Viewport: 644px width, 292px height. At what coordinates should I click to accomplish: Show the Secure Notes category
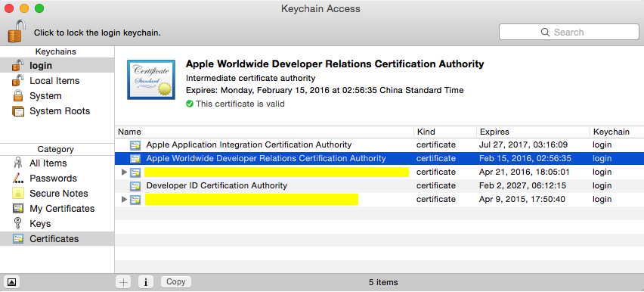coord(57,194)
